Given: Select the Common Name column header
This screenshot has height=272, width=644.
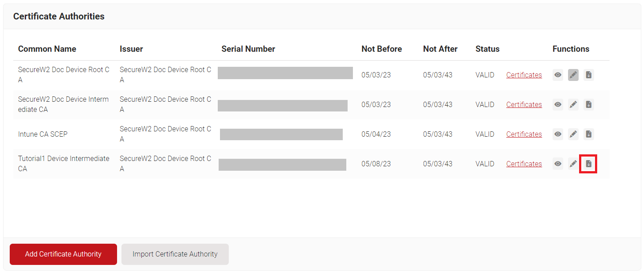Looking at the screenshot, I should (47, 49).
